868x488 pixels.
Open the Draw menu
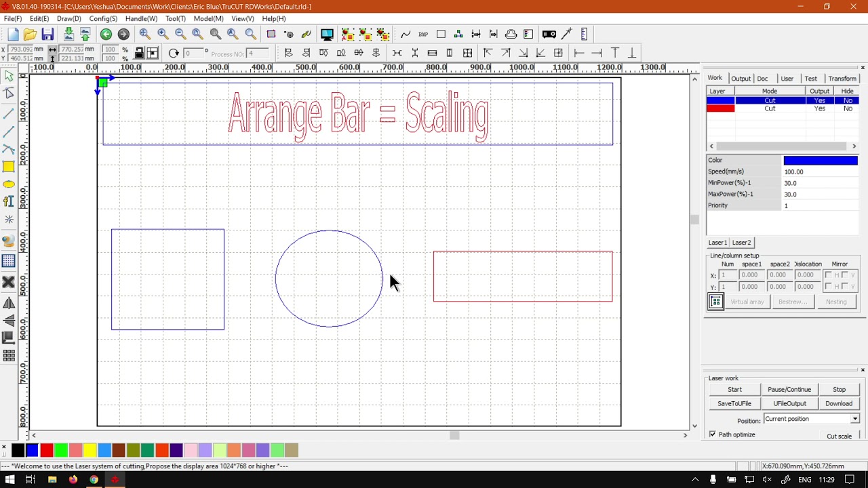pyautogui.click(x=69, y=19)
